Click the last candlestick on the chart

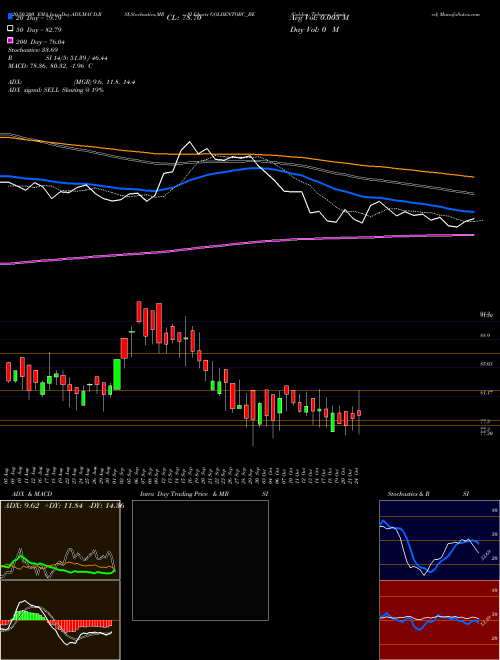tap(359, 412)
